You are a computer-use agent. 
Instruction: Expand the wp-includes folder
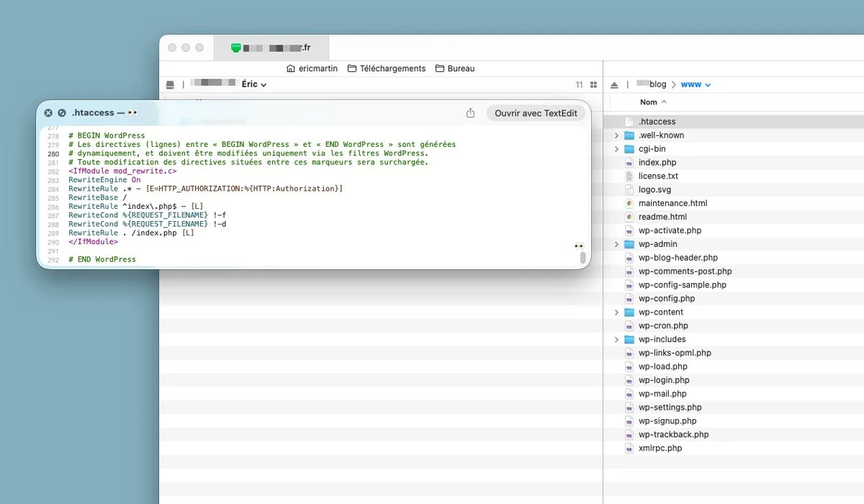point(616,339)
